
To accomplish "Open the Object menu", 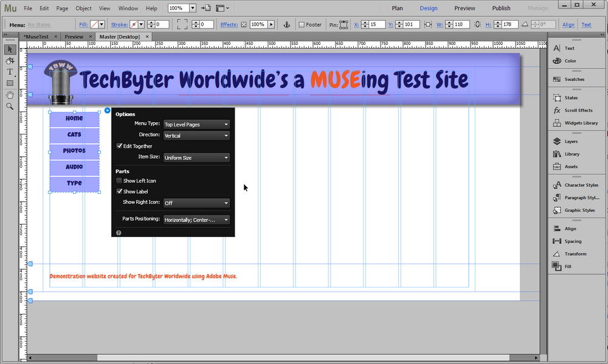I will click(x=83, y=8).
